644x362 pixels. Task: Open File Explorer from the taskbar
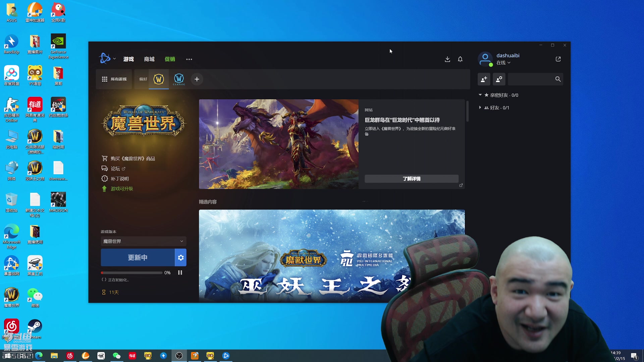[x=54, y=356]
